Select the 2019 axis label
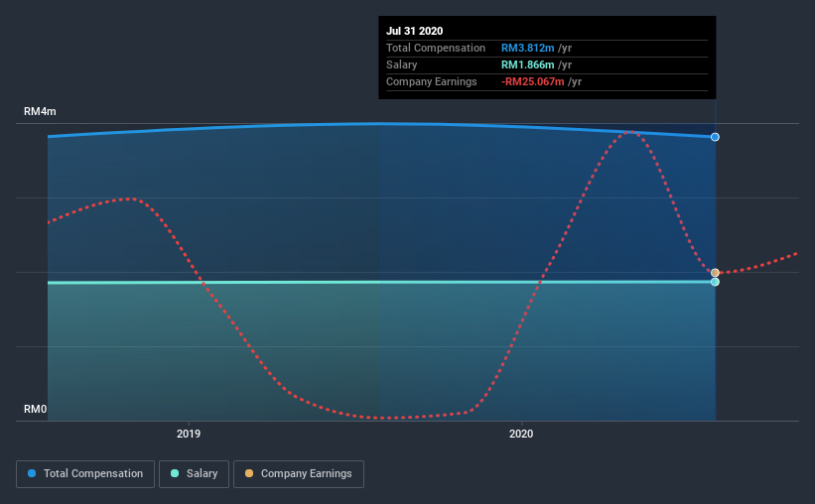 tap(189, 434)
